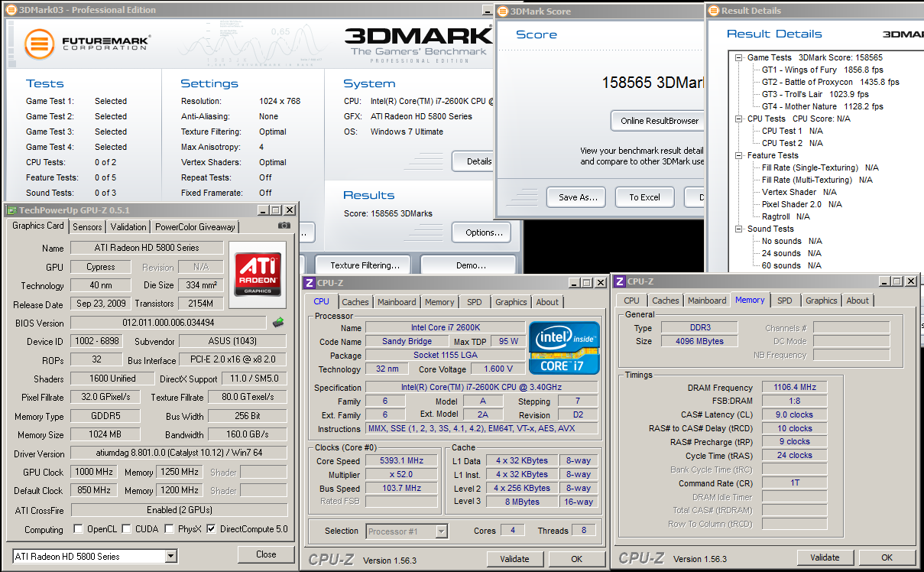This screenshot has width=924, height=572.
Task: Minimize the GPU-Z window
Action: point(264,210)
